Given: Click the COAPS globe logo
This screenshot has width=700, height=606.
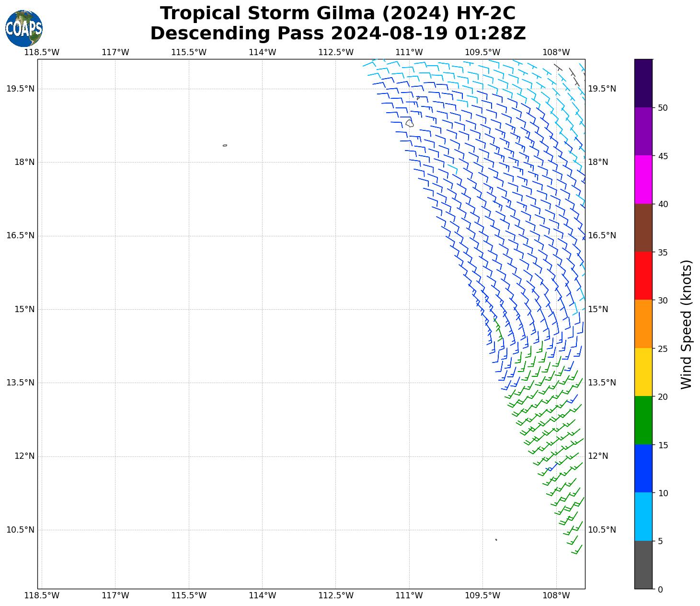Looking at the screenshot, I should [24, 28].
